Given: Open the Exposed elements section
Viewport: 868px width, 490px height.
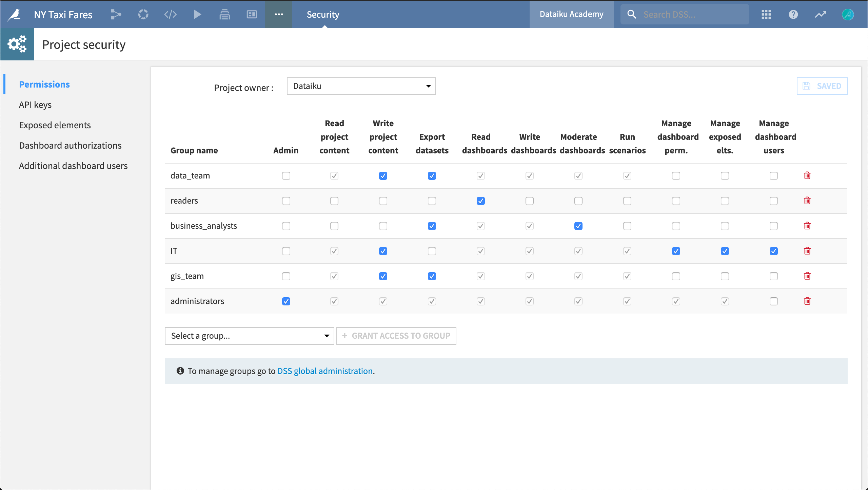Looking at the screenshot, I should point(55,125).
